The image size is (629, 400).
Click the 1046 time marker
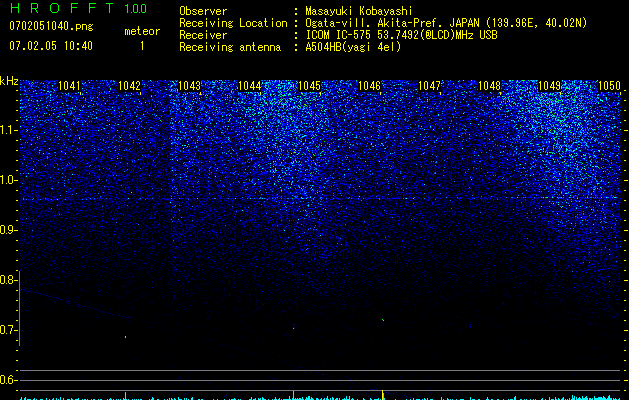pos(369,86)
